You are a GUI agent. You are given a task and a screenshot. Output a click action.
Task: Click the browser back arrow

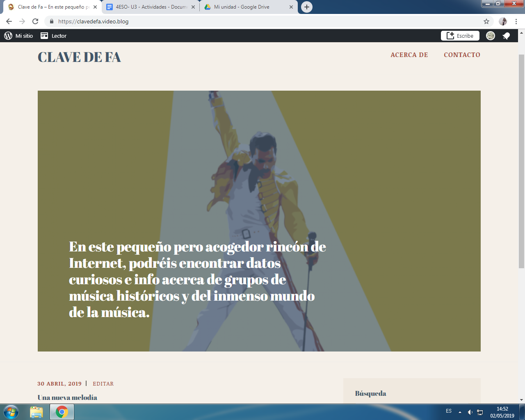9,21
